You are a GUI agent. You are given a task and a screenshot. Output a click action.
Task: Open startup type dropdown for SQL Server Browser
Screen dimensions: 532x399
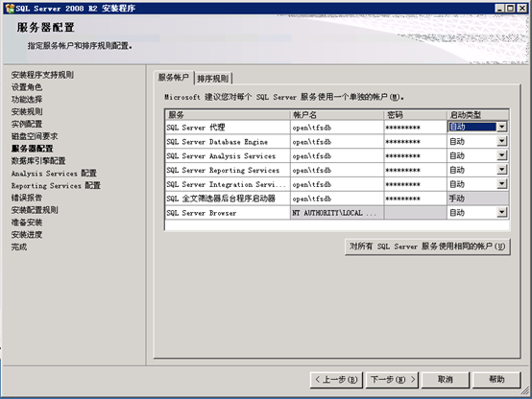[x=501, y=212]
